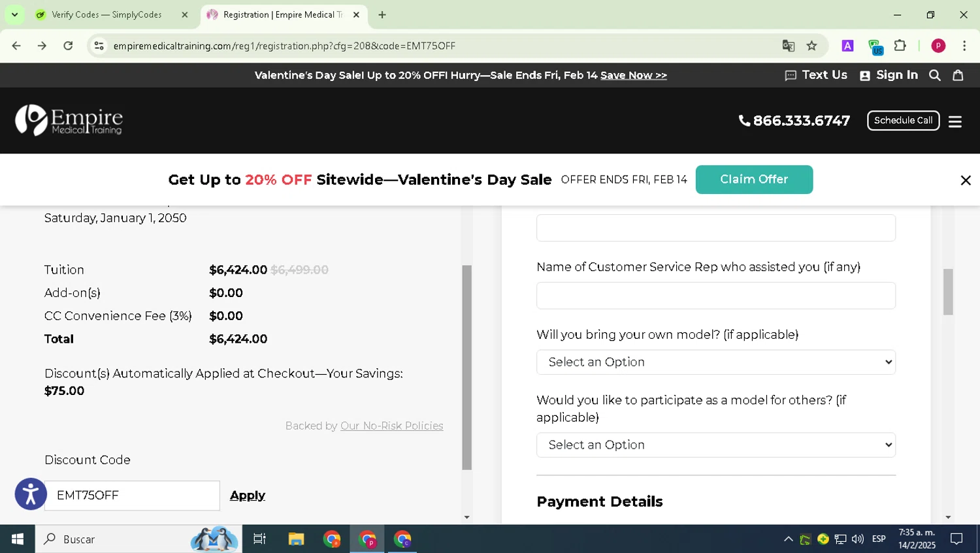980x553 pixels.
Task: Click the Payment Details heading
Action: click(x=599, y=501)
